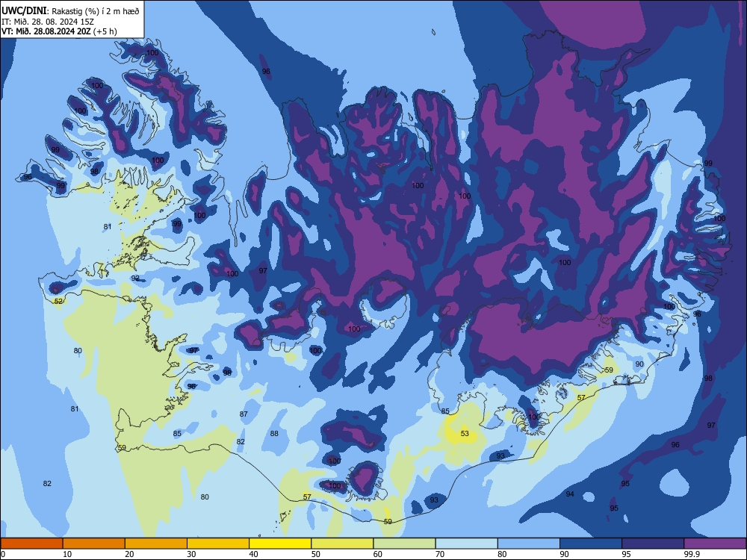Viewport: 747px width, 560px height.
Task: Click the '92' humidity value on the map
Action: point(136,278)
